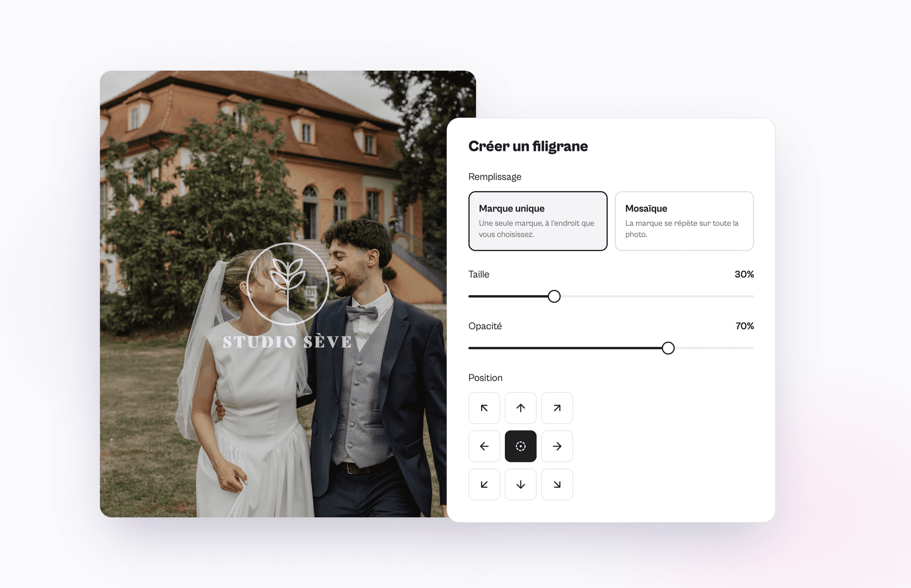The image size is (911, 588).
Task: Click the Taille slider handle
Action: point(554,297)
